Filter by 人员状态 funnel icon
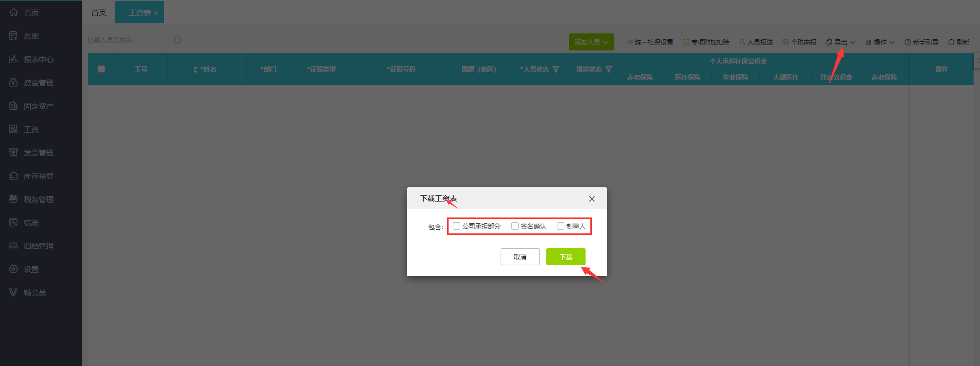 [556, 69]
